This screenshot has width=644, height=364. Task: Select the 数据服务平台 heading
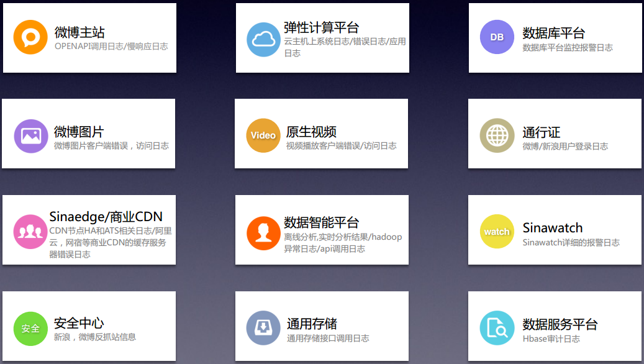coord(560,324)
